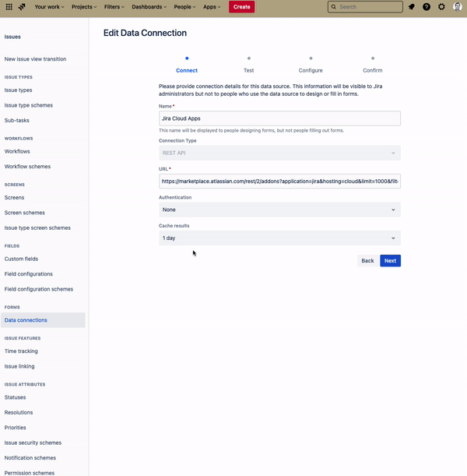Image resolution: width=467 pixels, height=476 pixels.
Task: Open the Projects menu
Action: (84, 7)
